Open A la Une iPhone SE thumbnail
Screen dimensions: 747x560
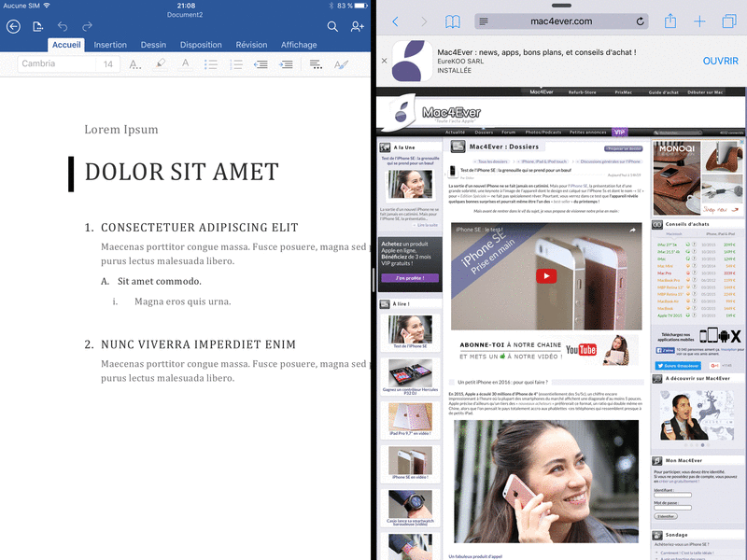pos(411,184)
